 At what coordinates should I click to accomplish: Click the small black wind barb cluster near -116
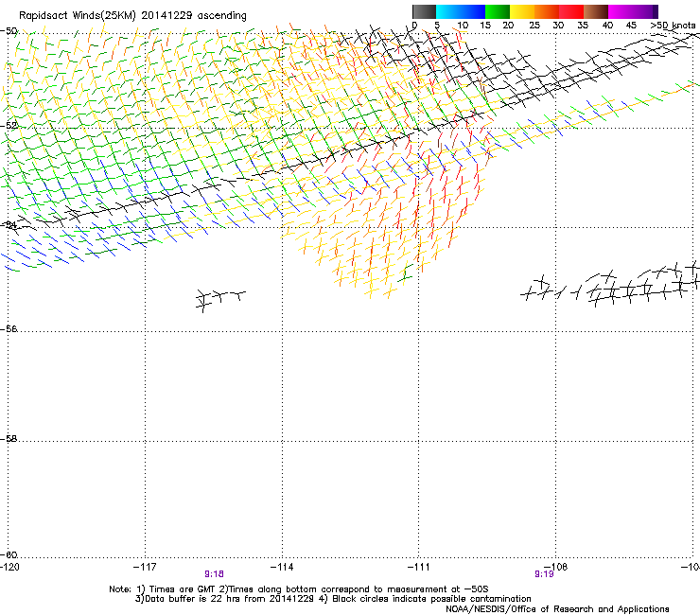[220, 300]
